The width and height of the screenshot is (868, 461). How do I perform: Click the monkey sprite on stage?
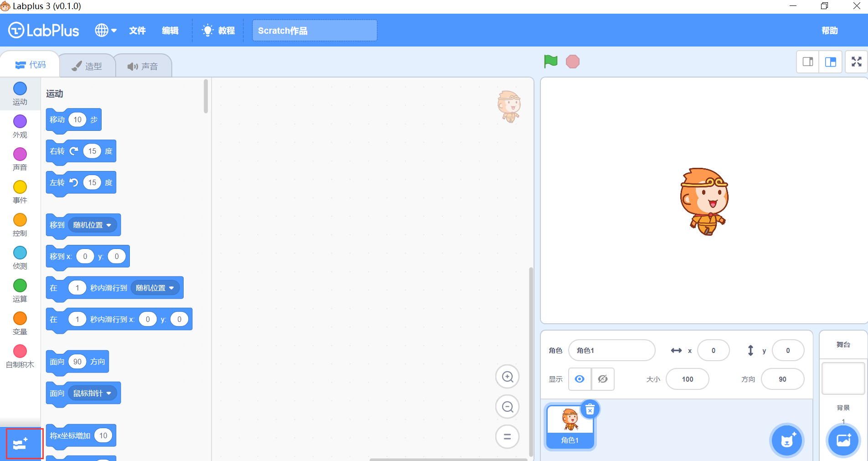704,201
